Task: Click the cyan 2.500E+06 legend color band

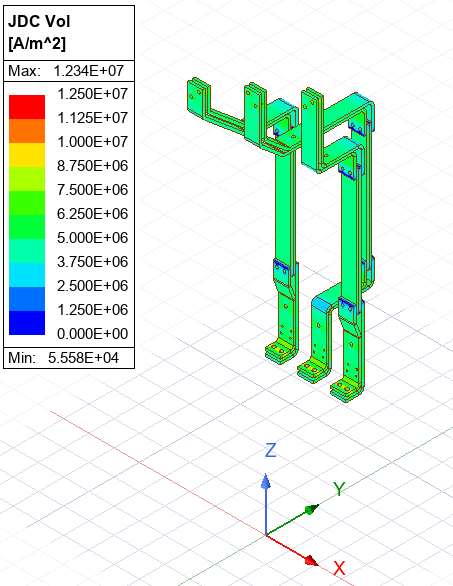Action: [x=27, y=275]
